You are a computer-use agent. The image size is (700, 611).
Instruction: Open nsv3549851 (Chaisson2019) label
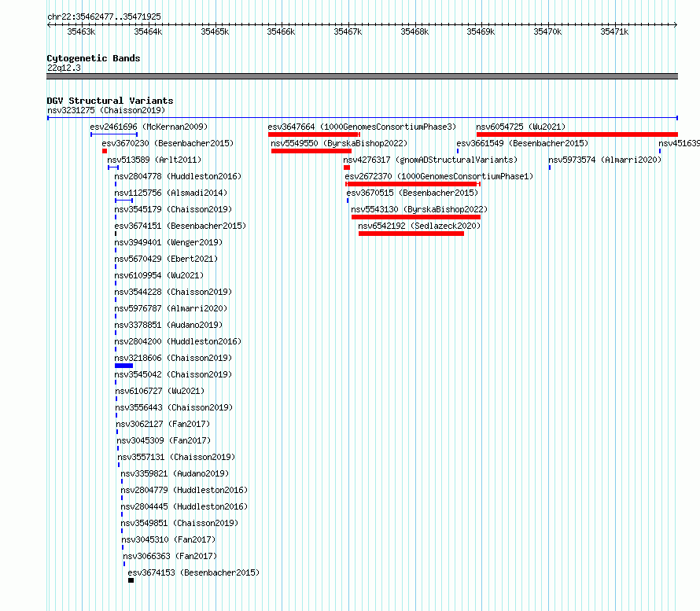click(179, 523)
